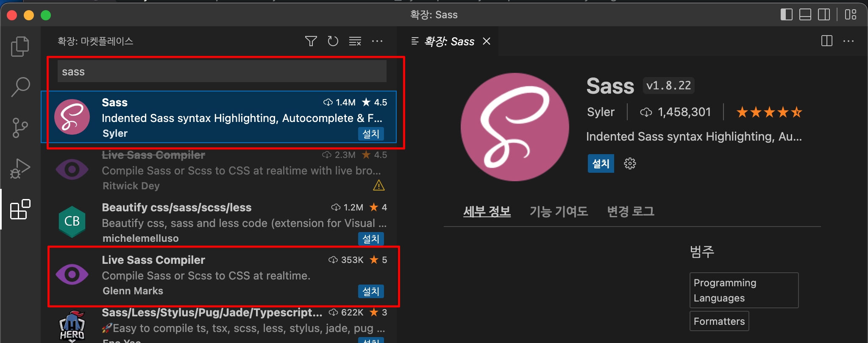Screen dimensions: 868x343
Task: Open customize layout button
Action: point(851,15)
